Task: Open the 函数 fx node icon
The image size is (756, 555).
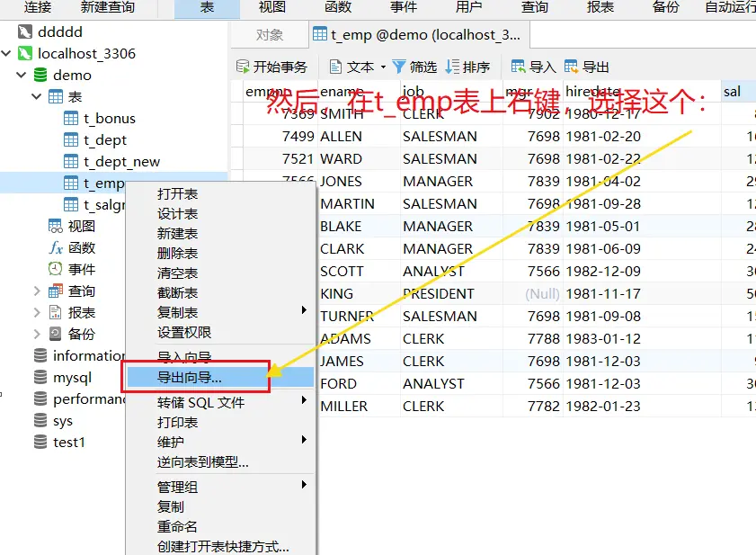Action: pyautogui.click(x=56, y=247)
